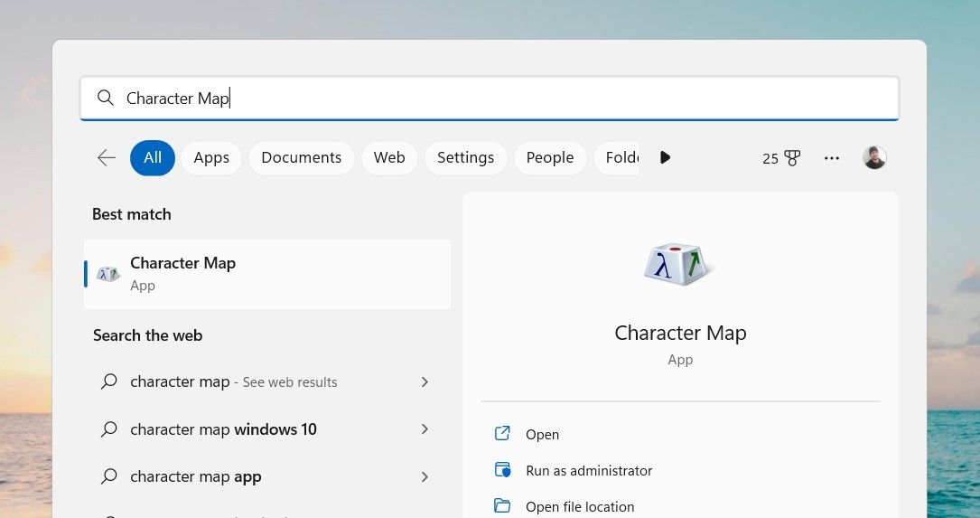Select 'character map windows 10' suggestion
This screenshot has height=518, width=980.
pos(267,429)
